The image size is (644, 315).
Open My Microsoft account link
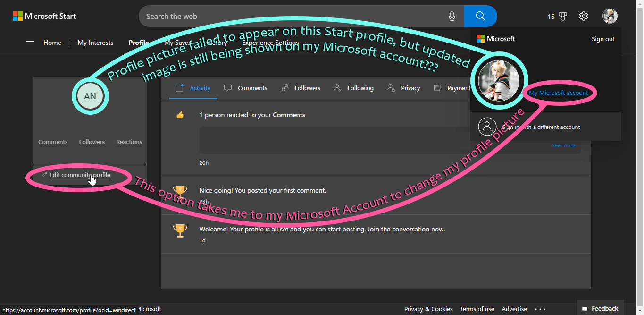[559, 93]
